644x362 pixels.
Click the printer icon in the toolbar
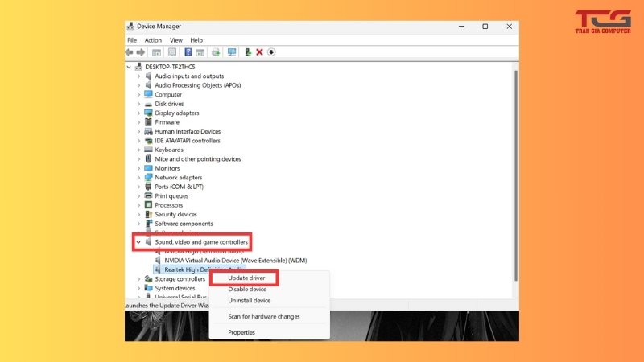[216, 52]
